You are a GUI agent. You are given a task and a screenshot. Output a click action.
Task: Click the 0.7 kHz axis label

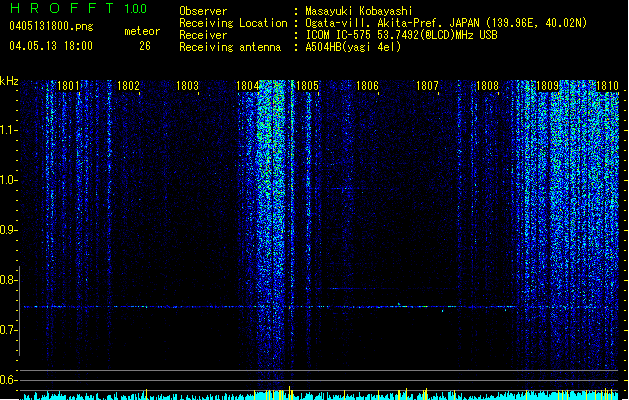click(8, 330)
